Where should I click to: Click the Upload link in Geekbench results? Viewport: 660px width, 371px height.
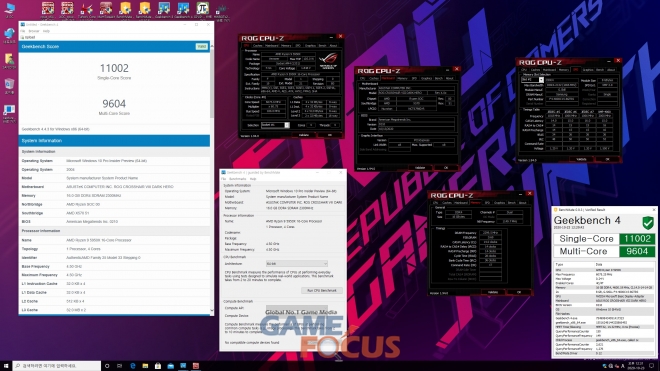point(29,37)
